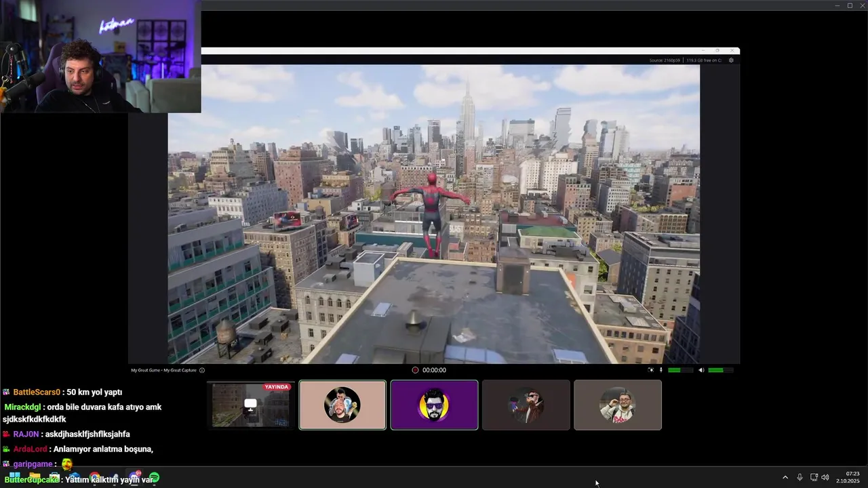868x488 pixels.
Task: Click the info icon beside My Great Capture
Action: 202,370
